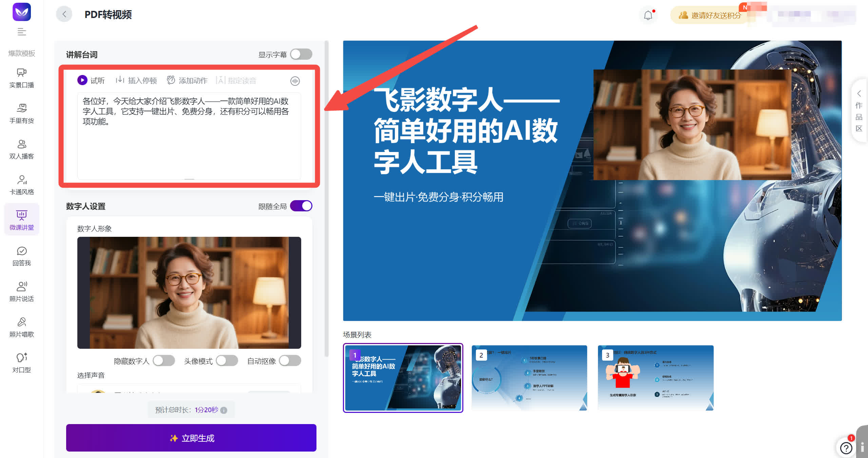Open 双人播客 in the sidebar
This screenshot has height=458, width=868.
[x=22, y=150]
